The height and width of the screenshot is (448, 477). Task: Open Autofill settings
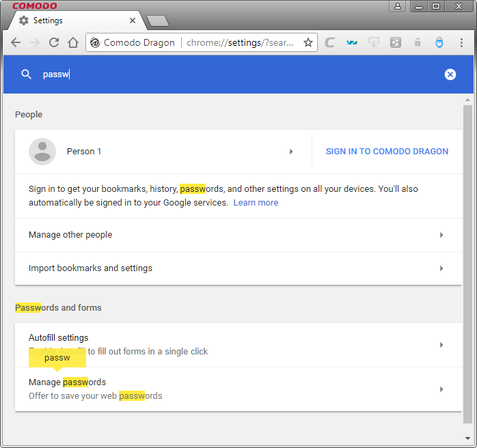tap(238, 345)
